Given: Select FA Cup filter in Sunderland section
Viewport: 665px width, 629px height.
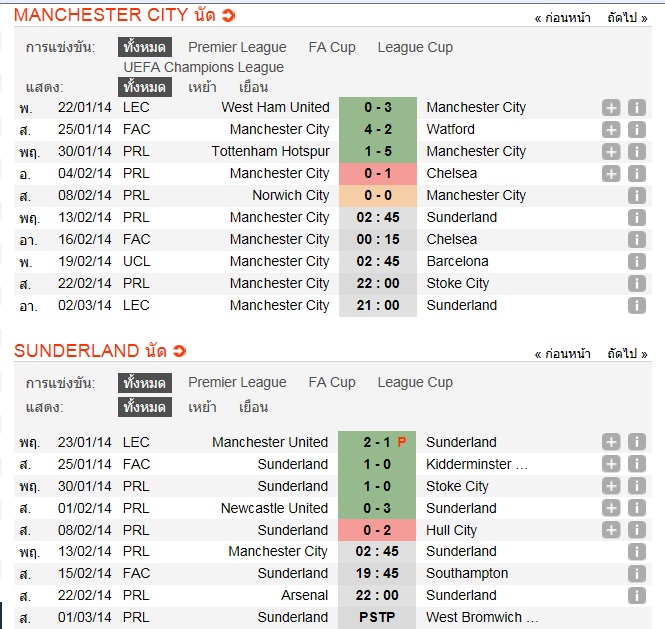Looking at the screenshot, I should (332, 382).
